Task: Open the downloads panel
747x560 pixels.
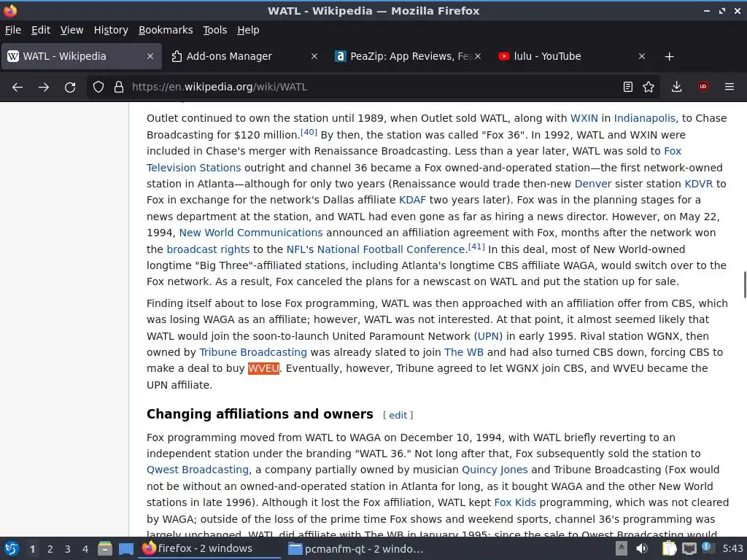Action: pyautogui.click(x=676, y=87)
